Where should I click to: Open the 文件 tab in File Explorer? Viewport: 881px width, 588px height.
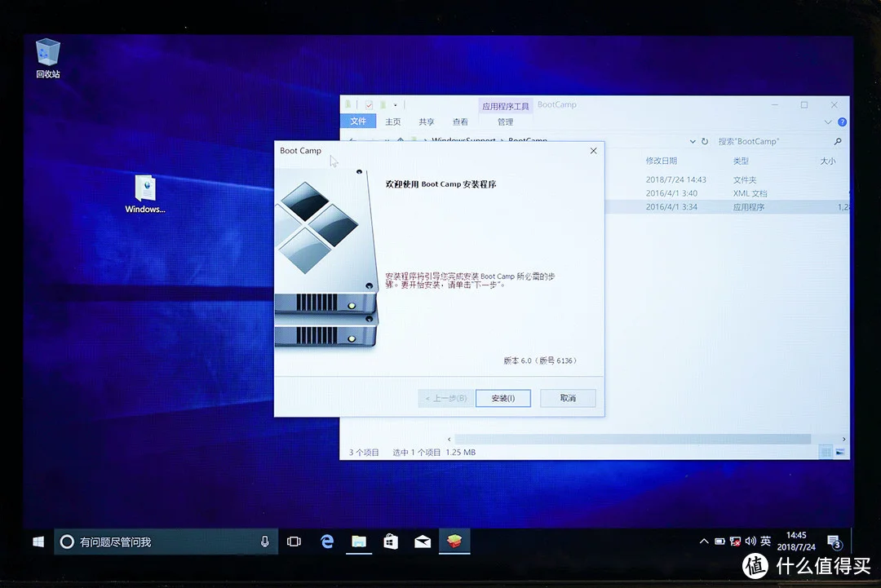tap(358, 122)
